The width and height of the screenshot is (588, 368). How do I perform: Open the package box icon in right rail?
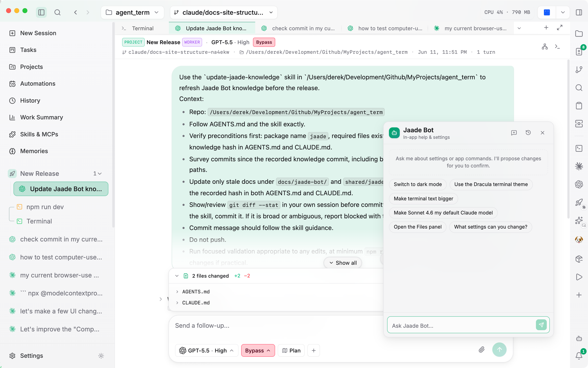tap(579, 259)
